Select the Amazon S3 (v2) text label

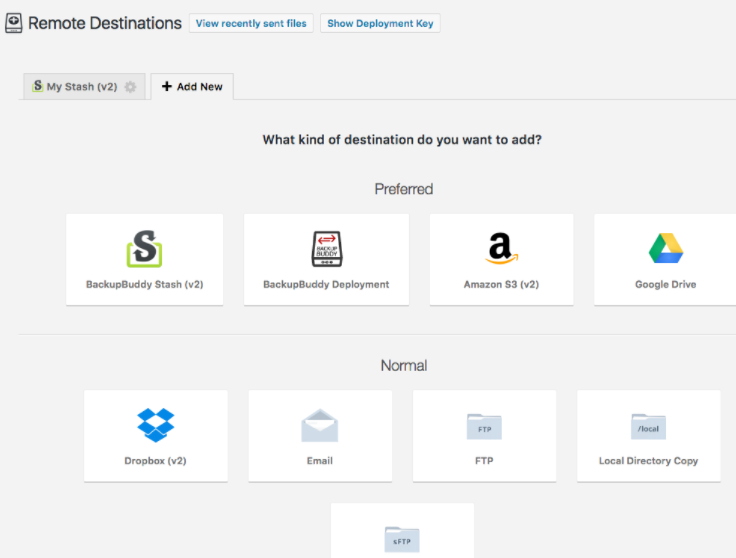click(x=501, y=285)
